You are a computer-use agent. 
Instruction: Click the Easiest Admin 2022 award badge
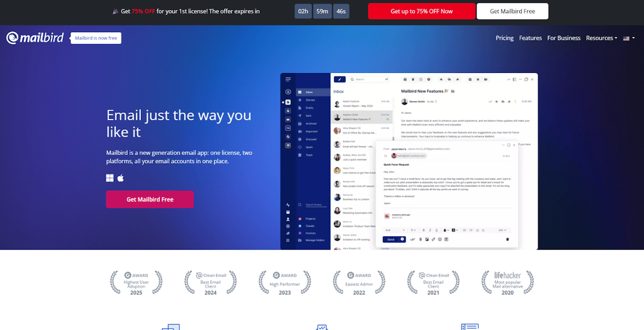(358, 283)
